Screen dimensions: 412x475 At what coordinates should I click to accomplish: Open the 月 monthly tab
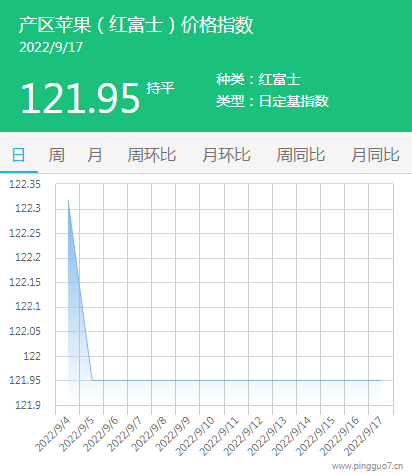coord(95,155)
